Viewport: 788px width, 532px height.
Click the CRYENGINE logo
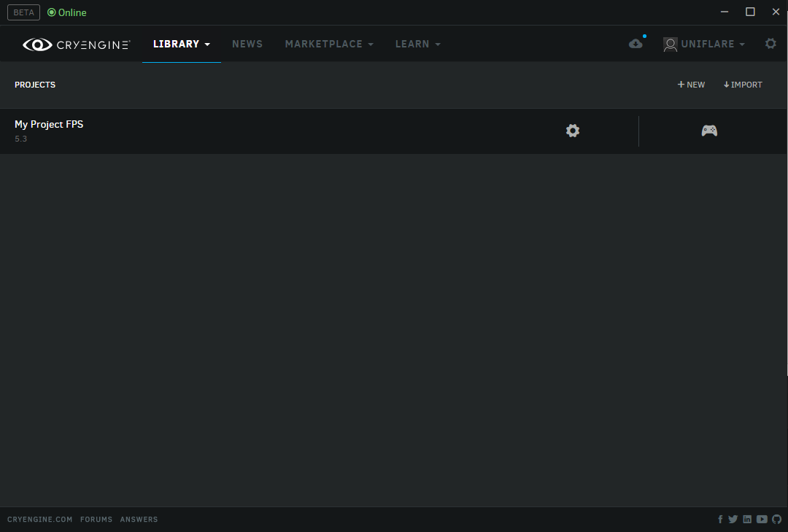77,45
